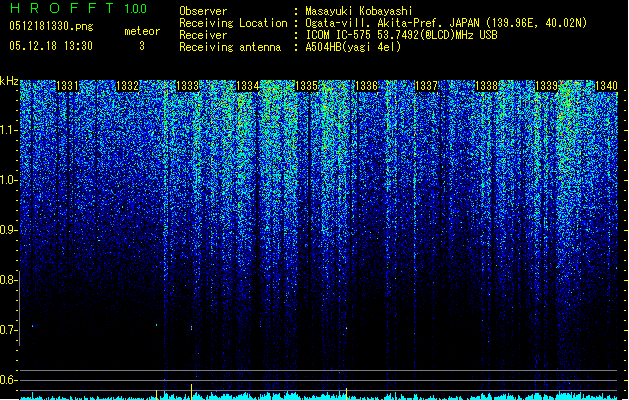Click the 1333 time marker
Viewport: 629px width, 400px height.
tap(187, 86)
